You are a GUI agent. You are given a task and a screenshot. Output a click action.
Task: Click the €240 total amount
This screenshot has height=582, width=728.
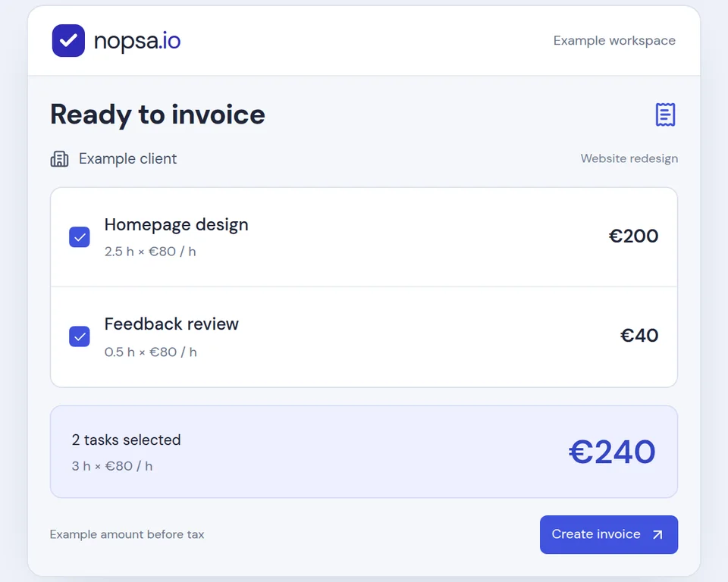pyautogui.click(x=612, y=452)
